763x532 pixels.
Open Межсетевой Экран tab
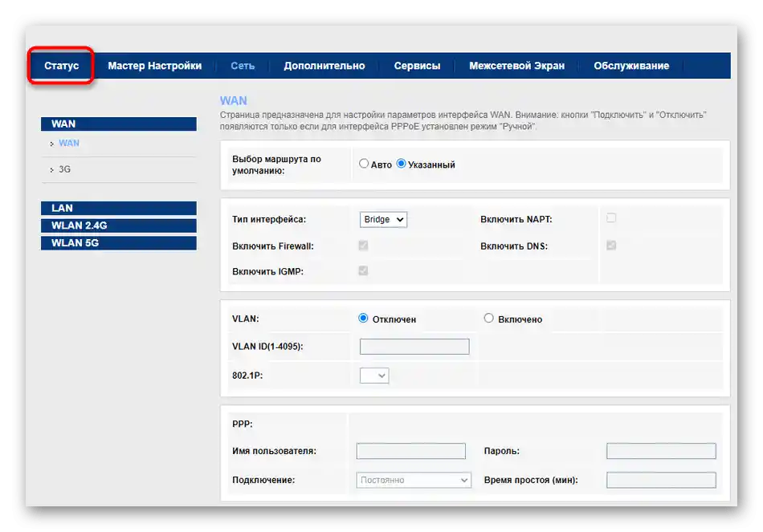(x=516, y=66)
